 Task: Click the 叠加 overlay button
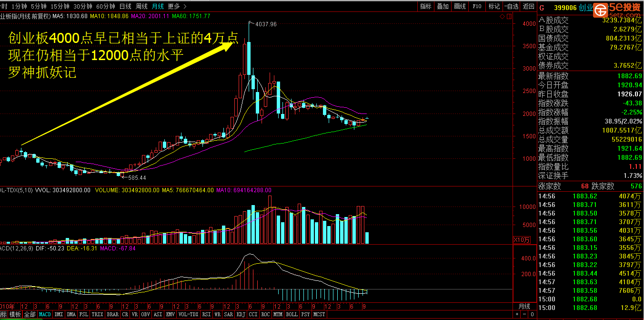click(x=443, y=6)
